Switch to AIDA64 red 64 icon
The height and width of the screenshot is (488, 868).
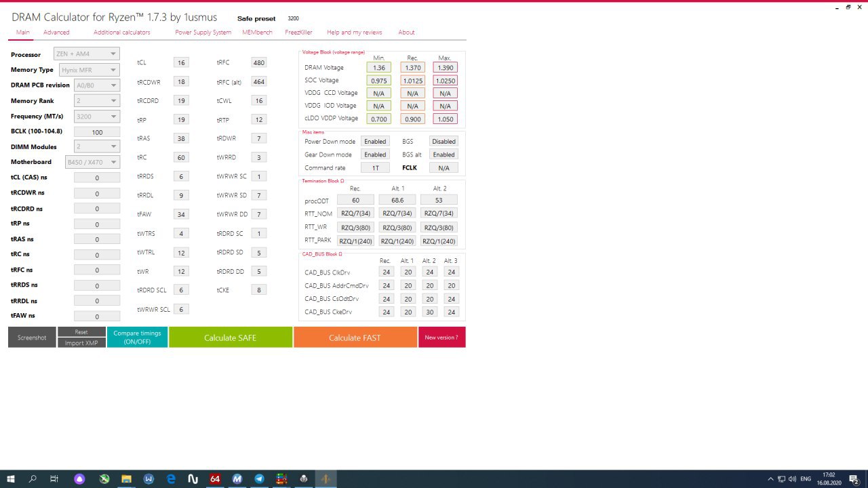pyautogui.click(x=215, y=479)
